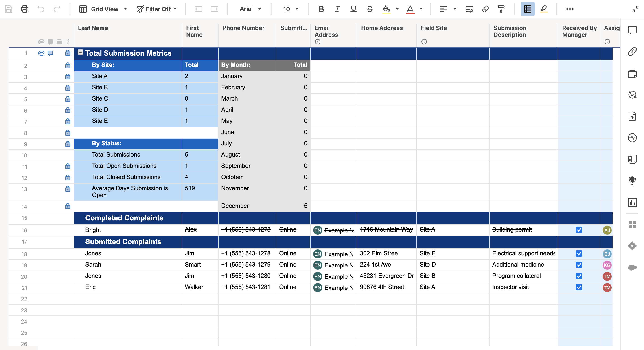
Task: Click the Clear Formatting eraser icon
Action: 485,9
